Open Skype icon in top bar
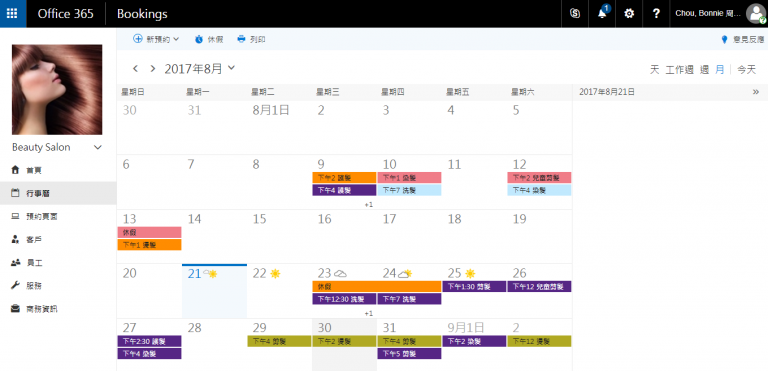768x371 pixels. click(x=575, y=14)
